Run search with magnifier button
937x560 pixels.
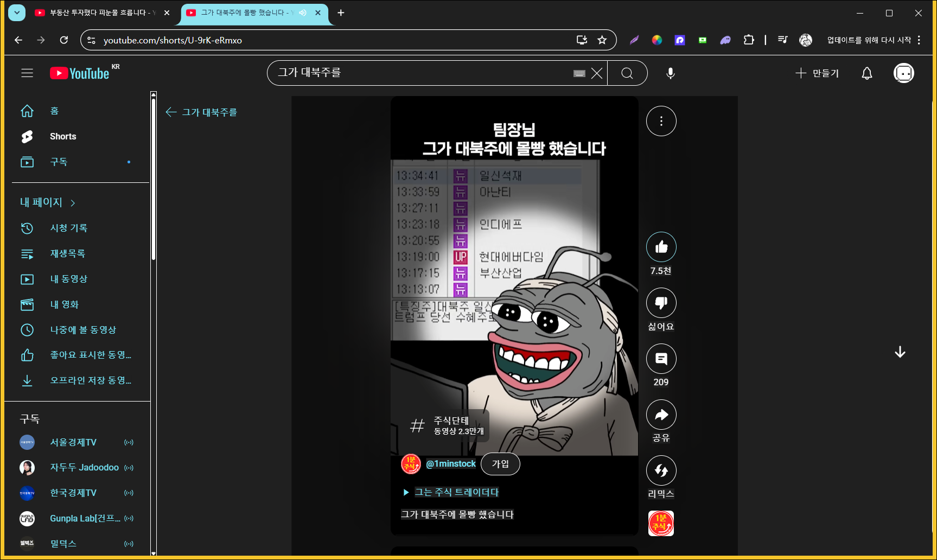627,73
